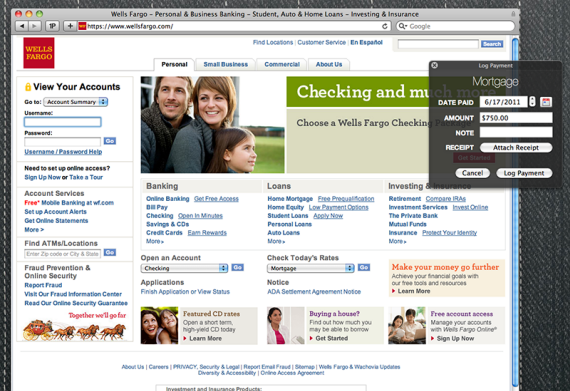Click Sign Up Now link
Screen dimensions: 570x391
coord(43,177)
